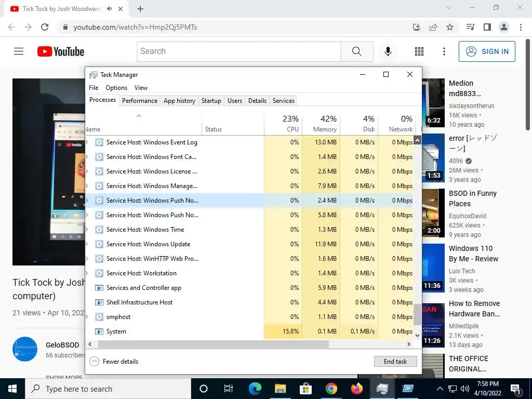
Task: Click the YouTube search magnifier button
Action: 356,51
